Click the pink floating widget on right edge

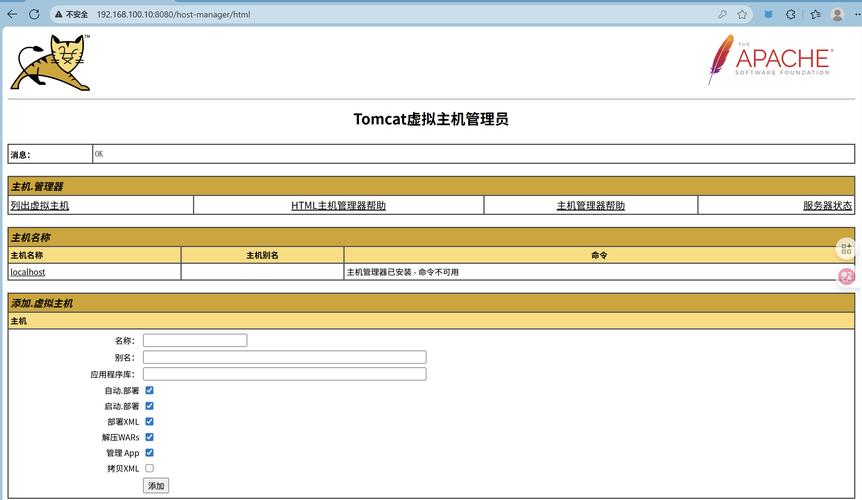847,277
